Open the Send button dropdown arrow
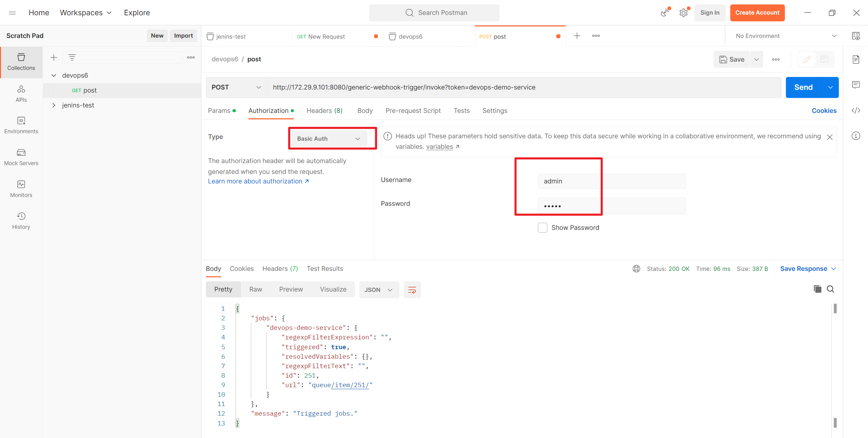Screen dimensions: 868x438 pos(830,87)
